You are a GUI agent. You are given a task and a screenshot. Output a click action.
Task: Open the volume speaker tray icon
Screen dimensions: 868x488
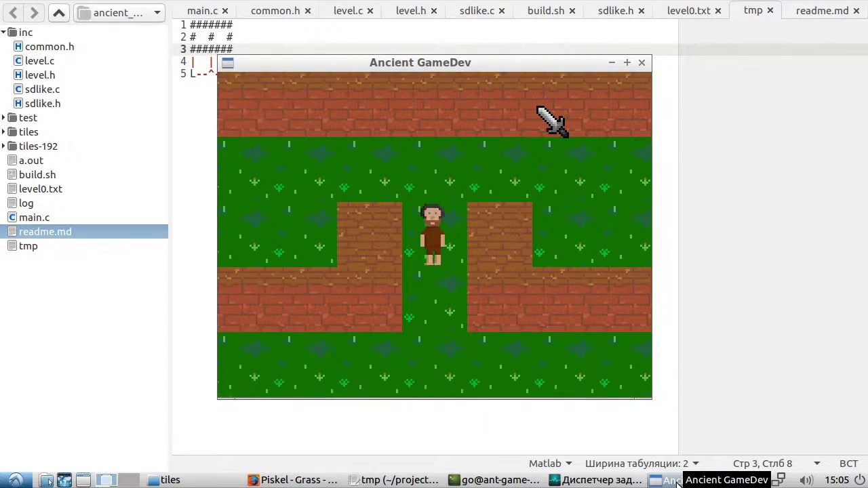coord(806,480)
